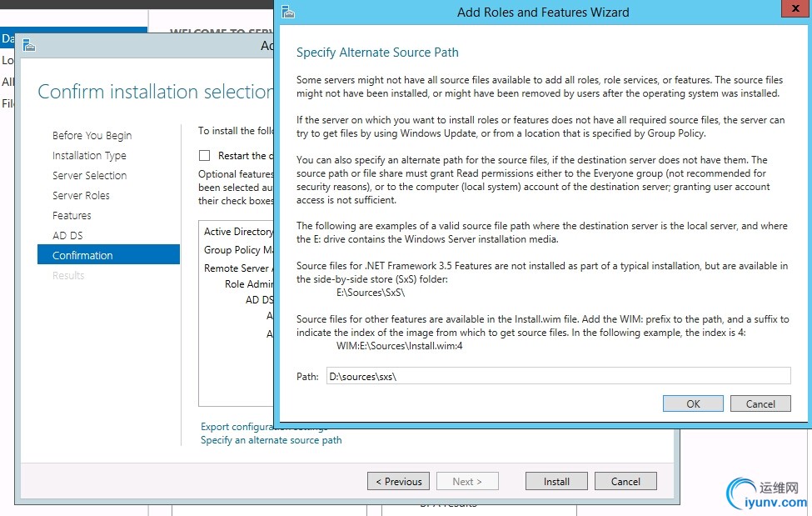Click the Specify Alternate Source Path heading

[377, 53]
